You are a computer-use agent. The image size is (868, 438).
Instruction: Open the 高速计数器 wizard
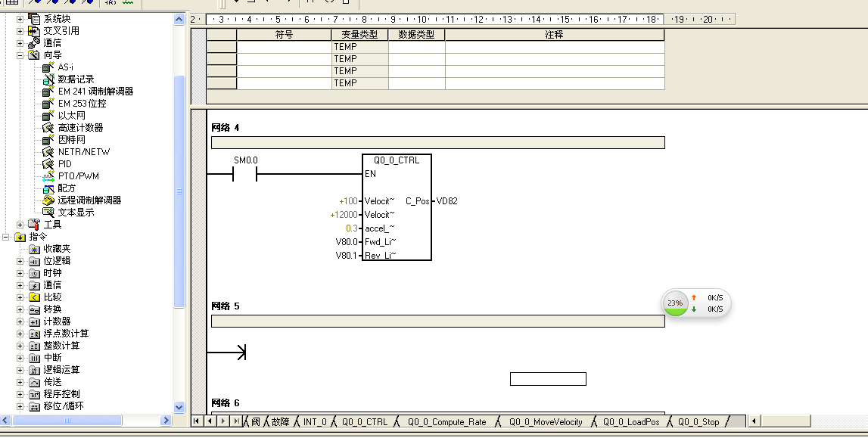click(x=80, y=128)
